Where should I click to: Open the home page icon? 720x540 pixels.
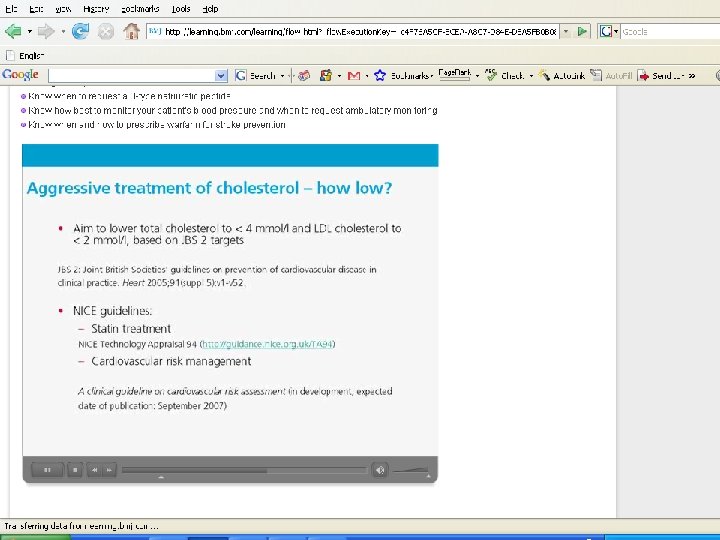click(131, 32)
